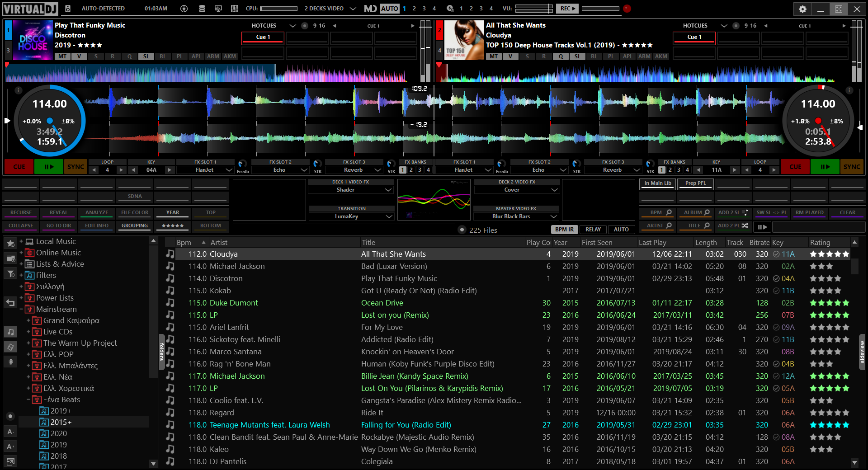Toggle the SL pad on deck 1
This screenshot has width=868, height=470.
[x=146, y=56]
